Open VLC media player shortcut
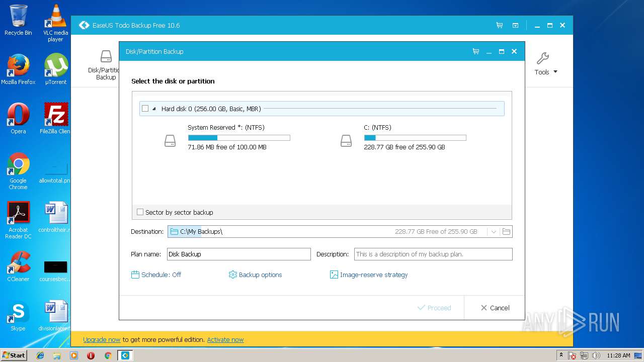 55,23
